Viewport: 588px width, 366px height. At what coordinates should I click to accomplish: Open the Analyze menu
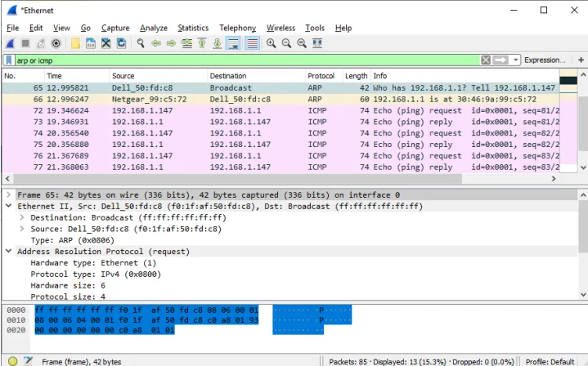[x=154, y=28]
